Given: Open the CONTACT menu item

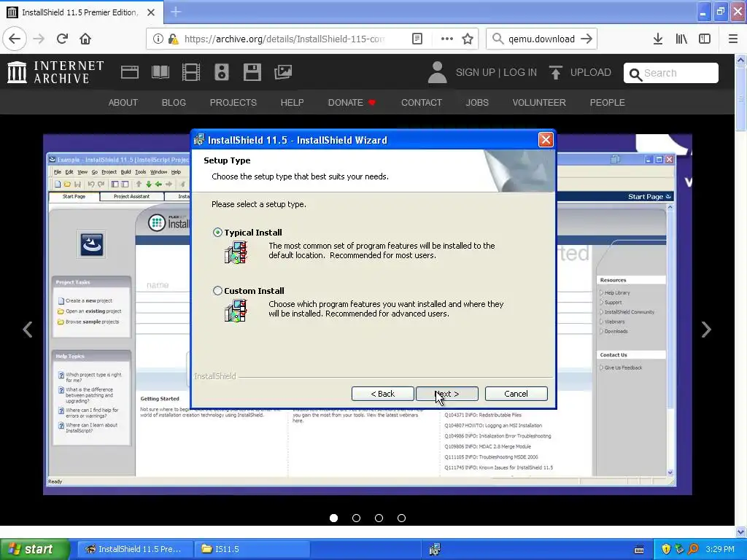Looking at the screenshot, I should 422,102.
